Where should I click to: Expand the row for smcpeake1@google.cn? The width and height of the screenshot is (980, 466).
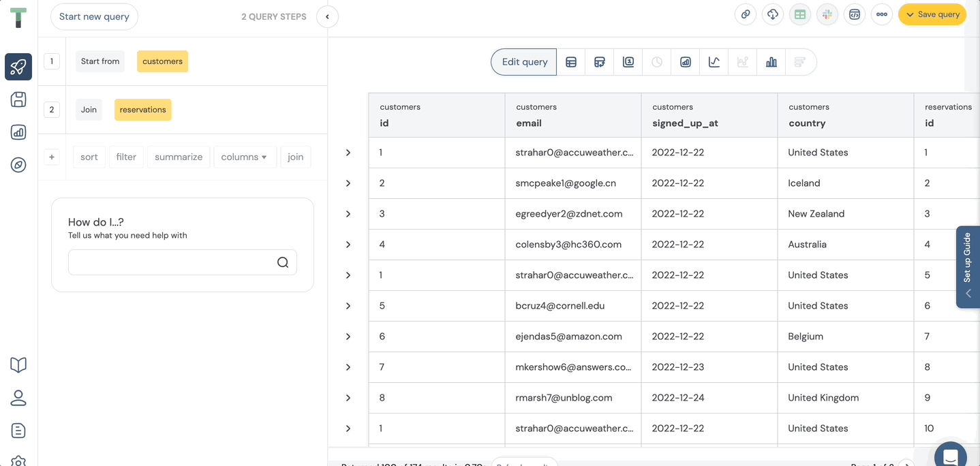[348, 183]
